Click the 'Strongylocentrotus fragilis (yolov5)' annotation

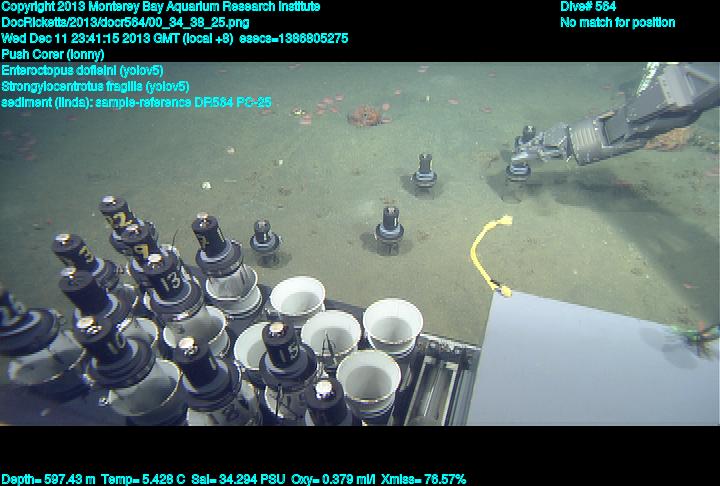(x=96, y=86)
